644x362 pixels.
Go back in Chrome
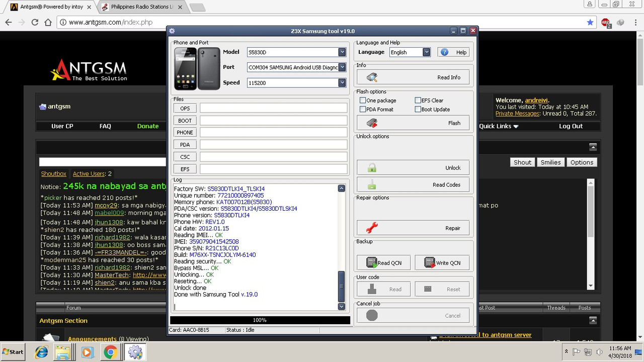point(9,22)
